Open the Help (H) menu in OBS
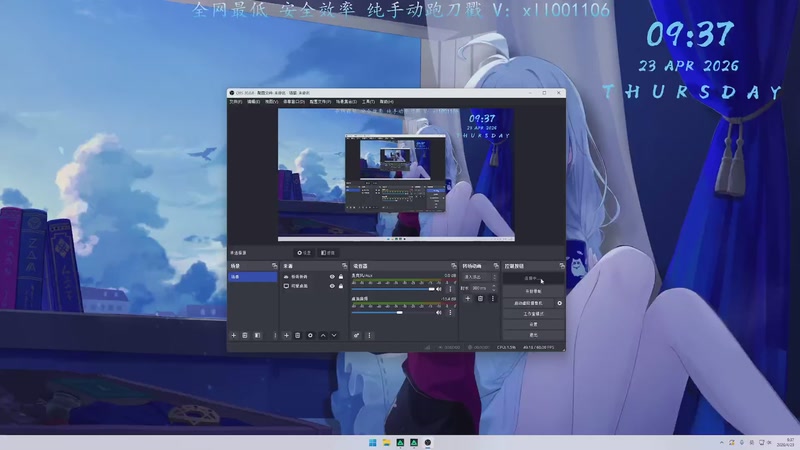Image resolution: width=800 pixels, height=450 pixels. (386, 102)
